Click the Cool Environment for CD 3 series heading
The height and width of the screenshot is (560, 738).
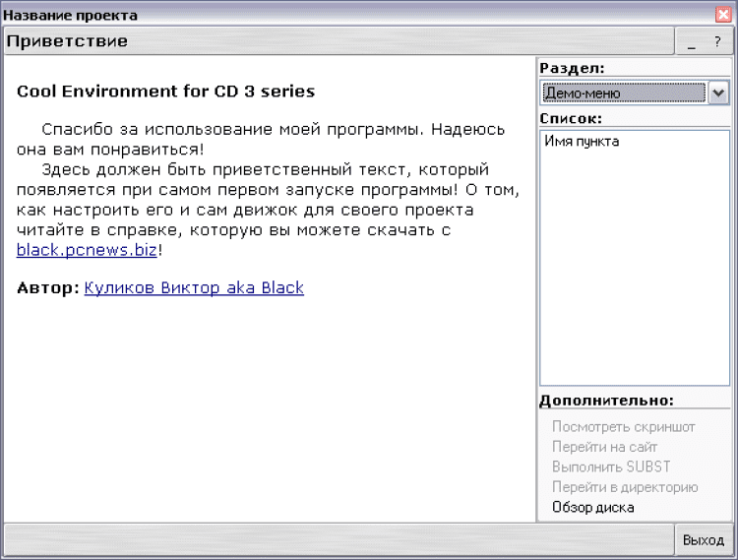(x=165, y=92)
